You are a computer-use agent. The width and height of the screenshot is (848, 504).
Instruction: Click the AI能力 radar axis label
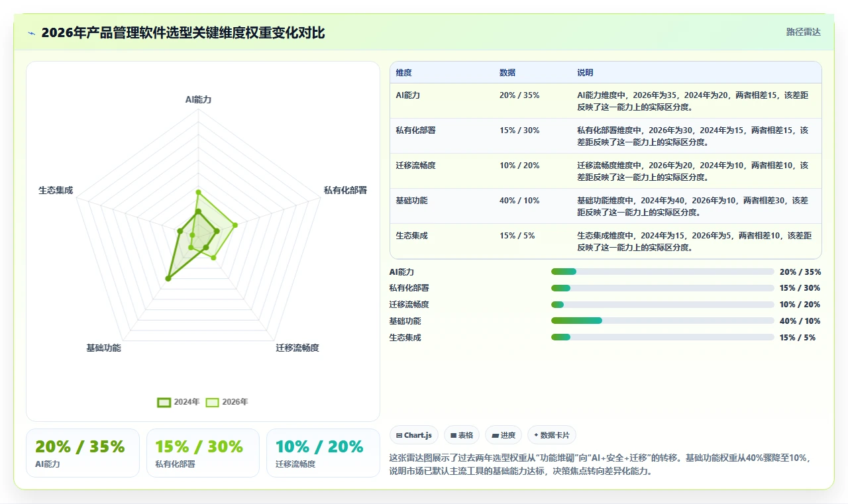click(x=198, y=99)
